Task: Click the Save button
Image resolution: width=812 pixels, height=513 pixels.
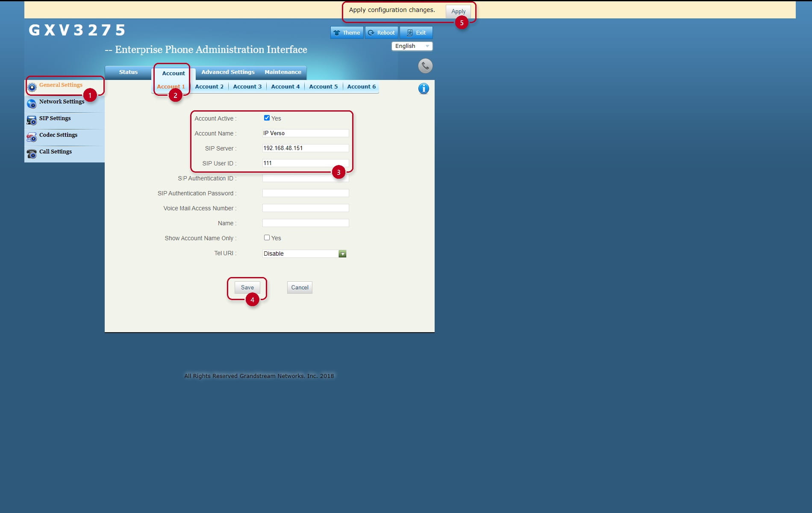Action: [247, 287]
